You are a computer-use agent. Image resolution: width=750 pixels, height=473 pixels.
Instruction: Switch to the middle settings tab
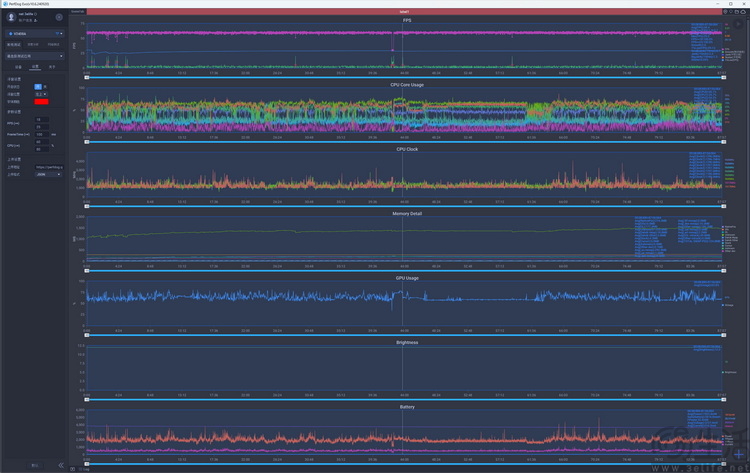[x=35, y=67]
